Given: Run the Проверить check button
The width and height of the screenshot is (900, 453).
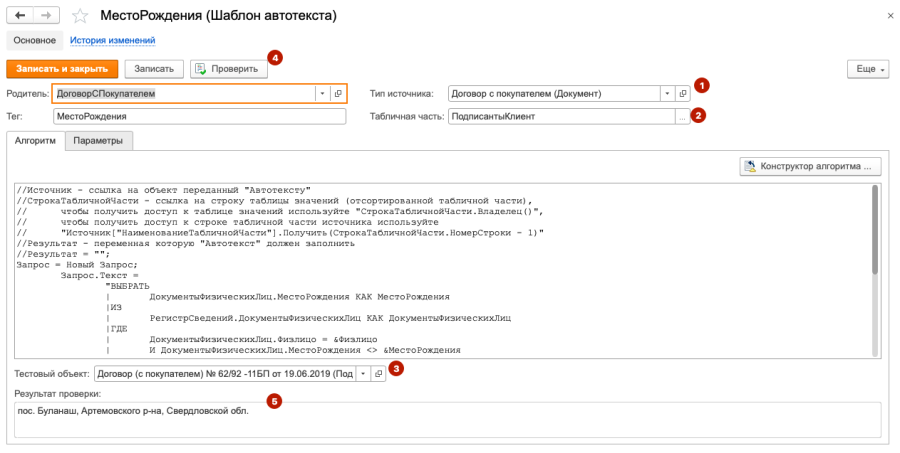Looking at the screenshot, I should pos(229,69).
